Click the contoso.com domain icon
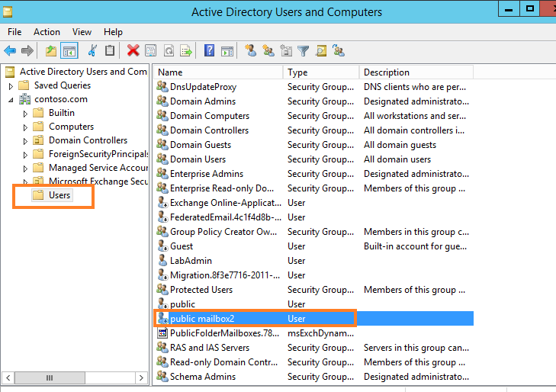 click(x=25, y=99)
